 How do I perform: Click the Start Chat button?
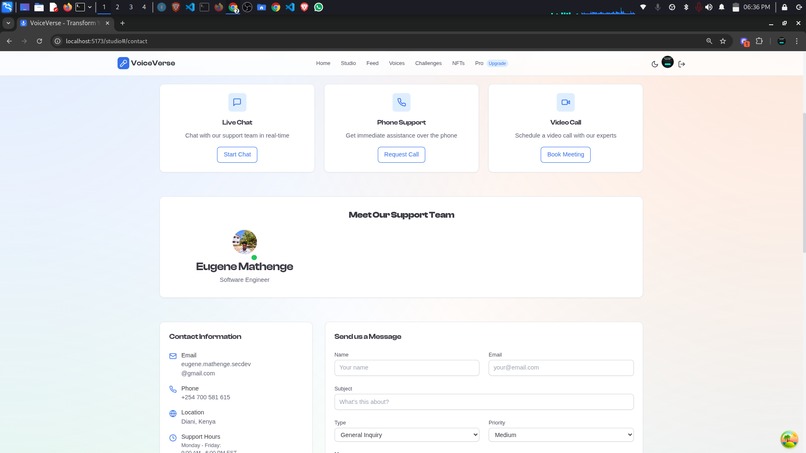[237, 155]
